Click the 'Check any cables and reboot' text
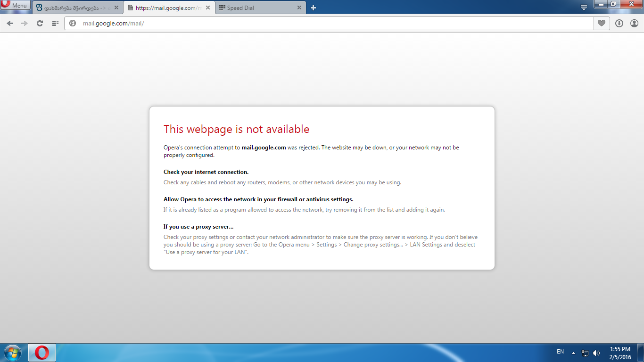This screenshot has width=644, height=362. [x=282, y=182]
